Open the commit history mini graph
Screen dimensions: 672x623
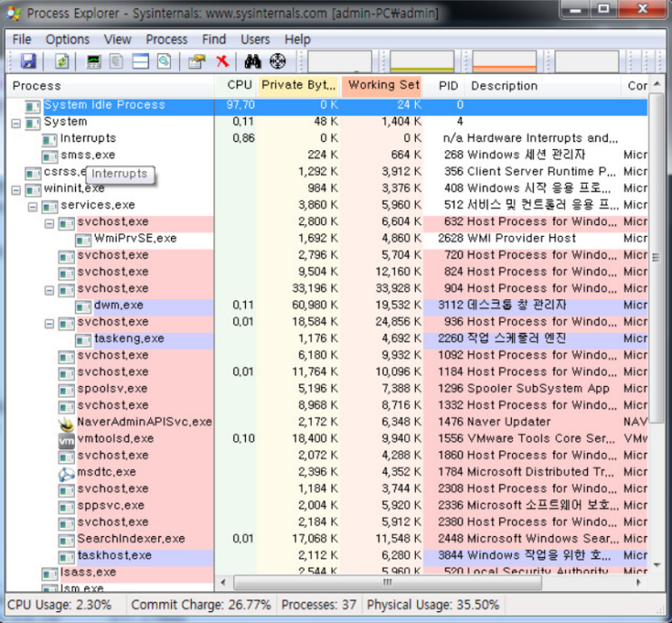coord(422,61)
